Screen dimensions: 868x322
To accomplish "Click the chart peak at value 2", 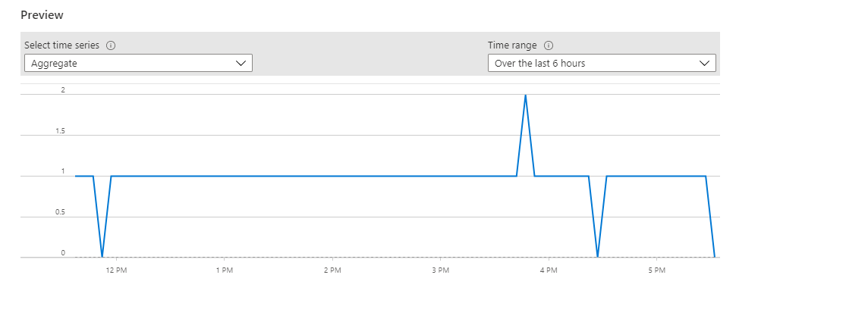I will 525,95.
